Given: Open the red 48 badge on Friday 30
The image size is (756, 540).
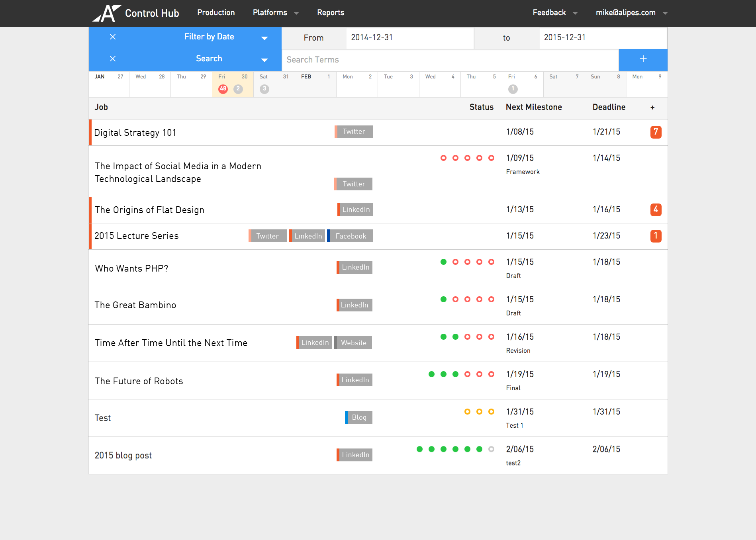Looking at the screenshot, I should [223, 89].
